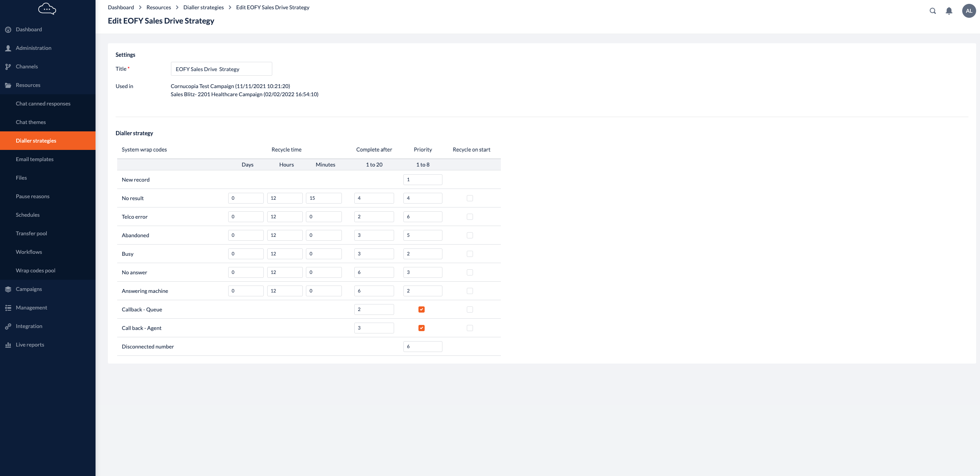The height and width of the screenshot is (476, 980).
Task: Expand Resources section in sidebar
Action: [28, 85]
